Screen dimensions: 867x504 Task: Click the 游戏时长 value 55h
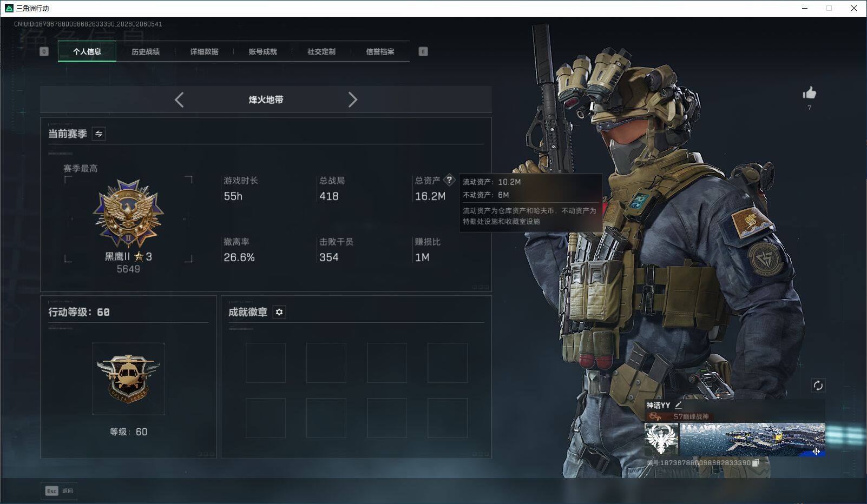[x=233, y=196]
